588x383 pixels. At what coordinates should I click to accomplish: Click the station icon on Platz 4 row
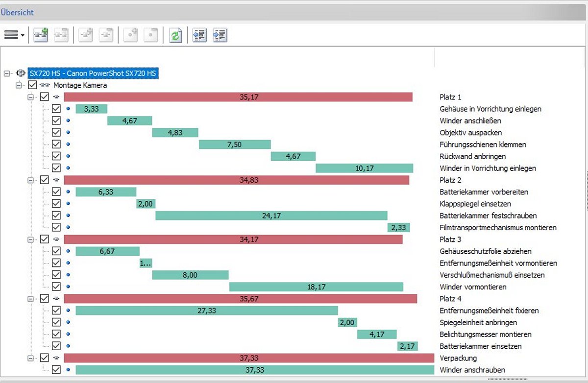point(56,299)
